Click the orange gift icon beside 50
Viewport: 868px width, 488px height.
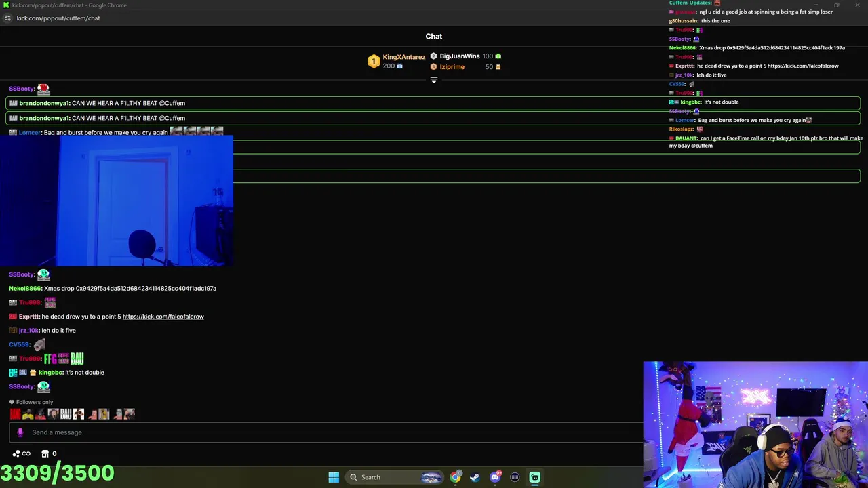[498, 67]
